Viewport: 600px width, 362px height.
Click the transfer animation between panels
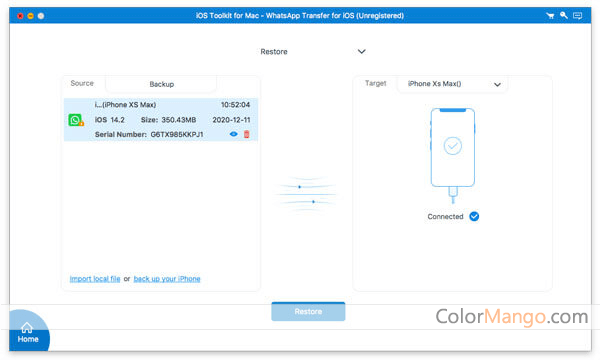tap(306, 194)
